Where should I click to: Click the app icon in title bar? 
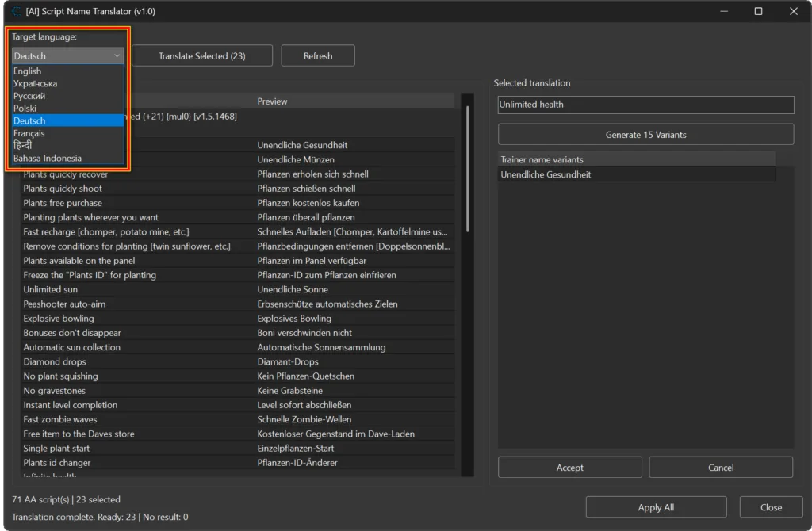click(16, 11)
